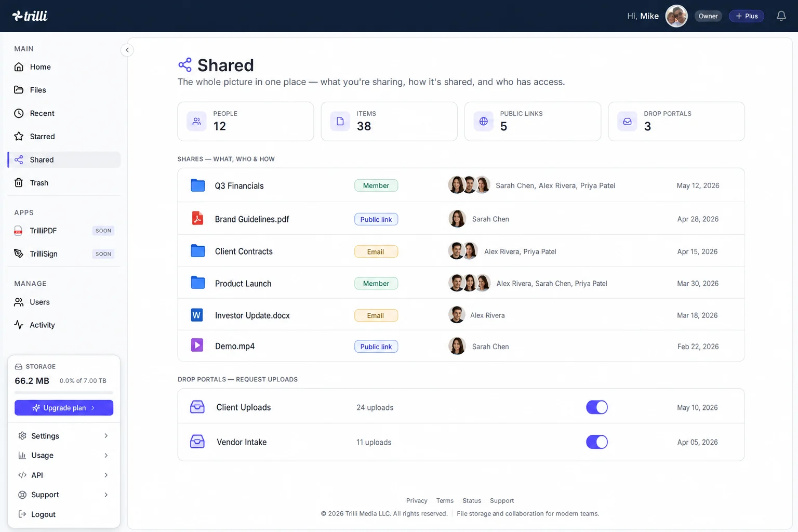Click the API code brackets icon

(22, 475)
